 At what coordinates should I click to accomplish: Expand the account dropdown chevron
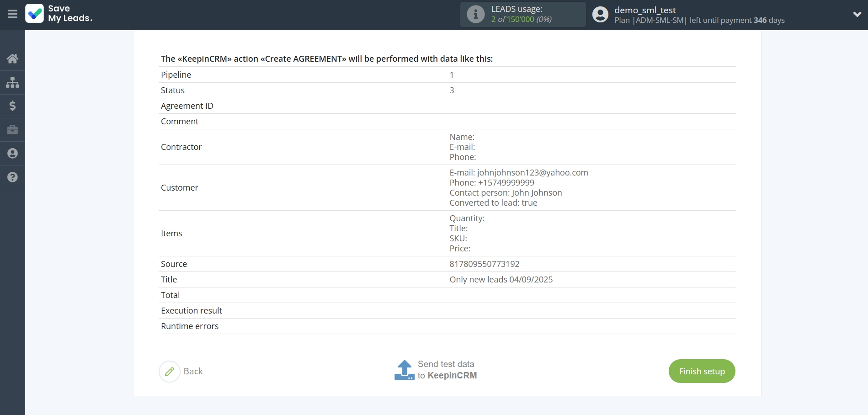point(857,14)
